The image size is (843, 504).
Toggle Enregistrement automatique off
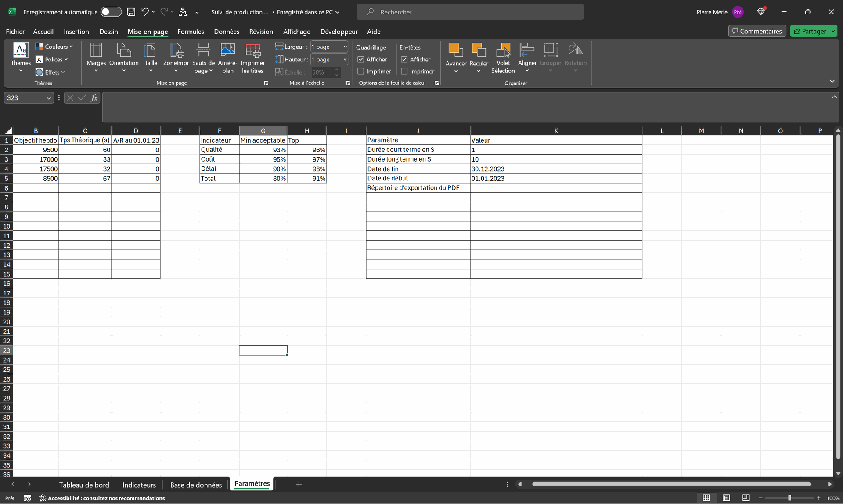(x=111, y=12)
